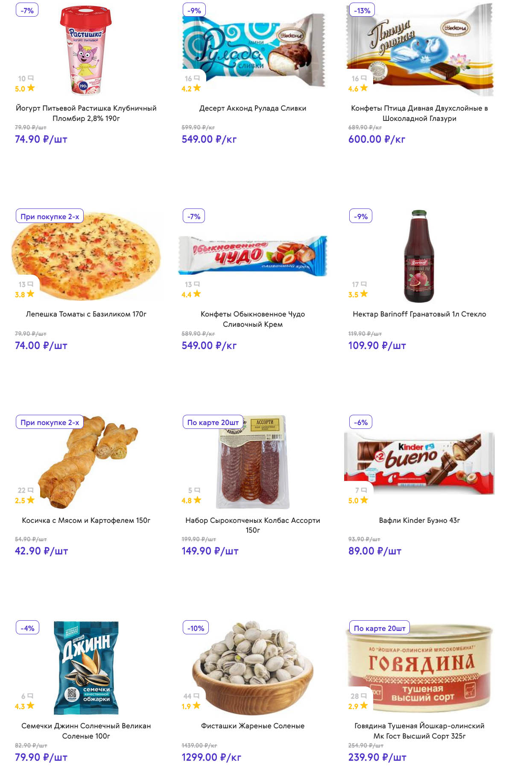Click the -10% discount badge on pistachios

196,628
